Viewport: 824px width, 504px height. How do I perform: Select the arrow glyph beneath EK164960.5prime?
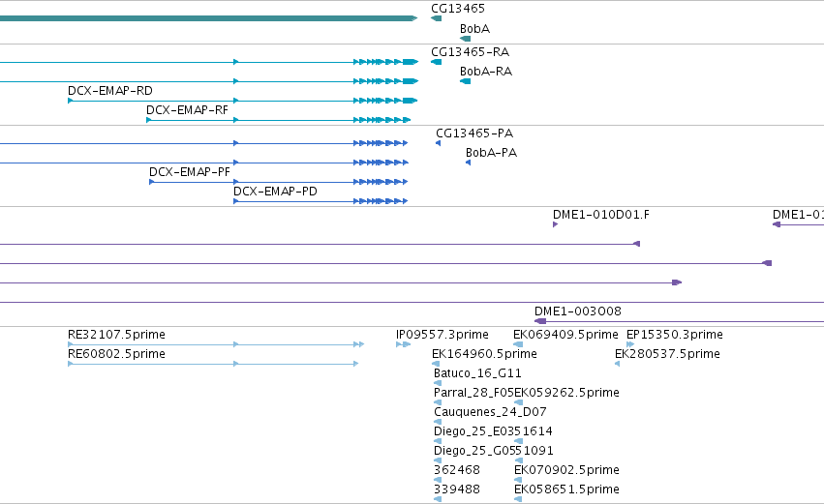click(x=436, y=364)
